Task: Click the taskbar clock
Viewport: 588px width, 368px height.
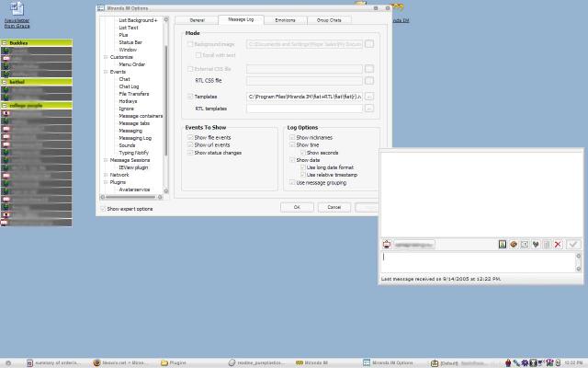Action: point(573,362)
